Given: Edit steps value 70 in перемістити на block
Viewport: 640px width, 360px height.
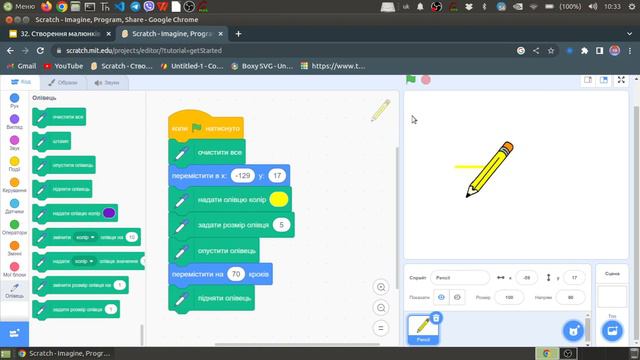Looking at the screenshot, I should pyautogui.click(x=236, y=274).
